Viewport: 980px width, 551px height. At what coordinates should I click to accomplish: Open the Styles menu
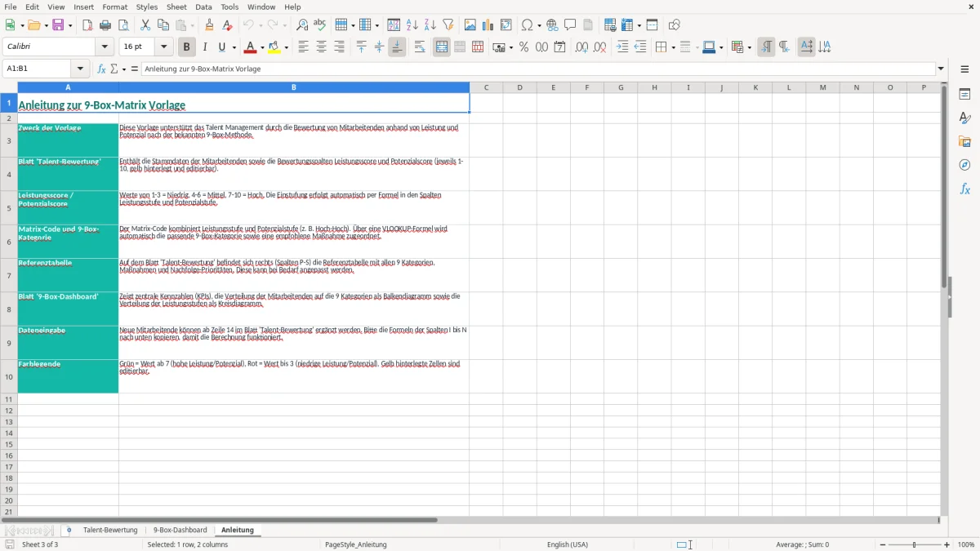tap(147, 7)
